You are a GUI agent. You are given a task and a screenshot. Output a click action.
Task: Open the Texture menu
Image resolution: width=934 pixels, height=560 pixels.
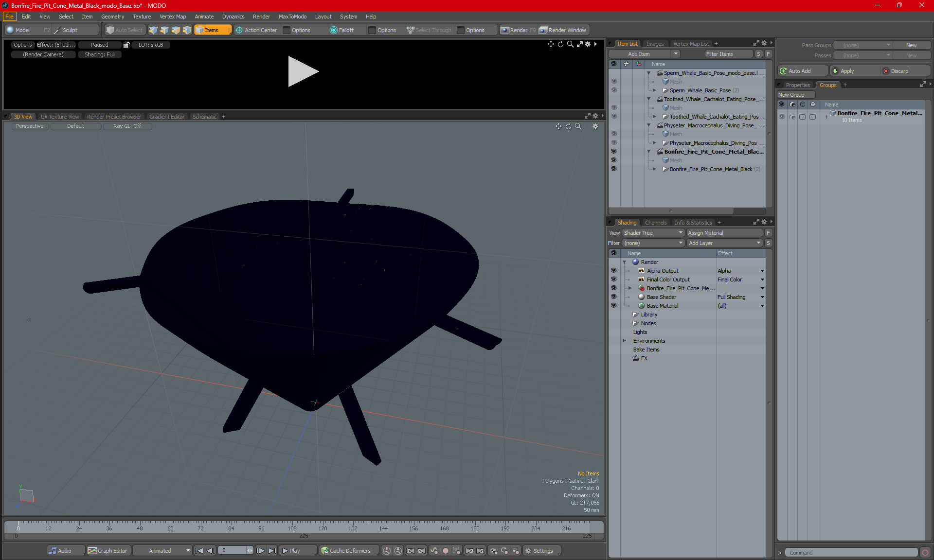[x=142, y=17]
